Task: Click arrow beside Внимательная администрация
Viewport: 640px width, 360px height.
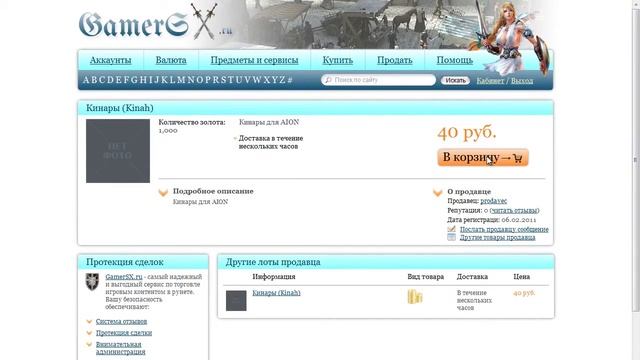Action: tap(89, 344)
